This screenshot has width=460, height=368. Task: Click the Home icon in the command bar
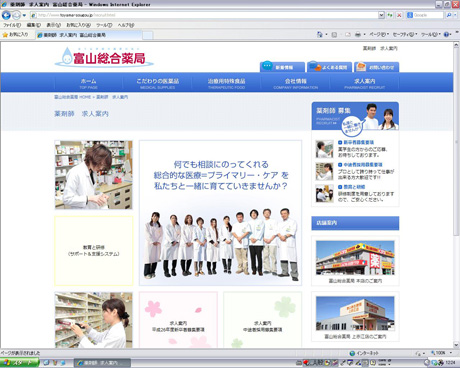(320, 34)
